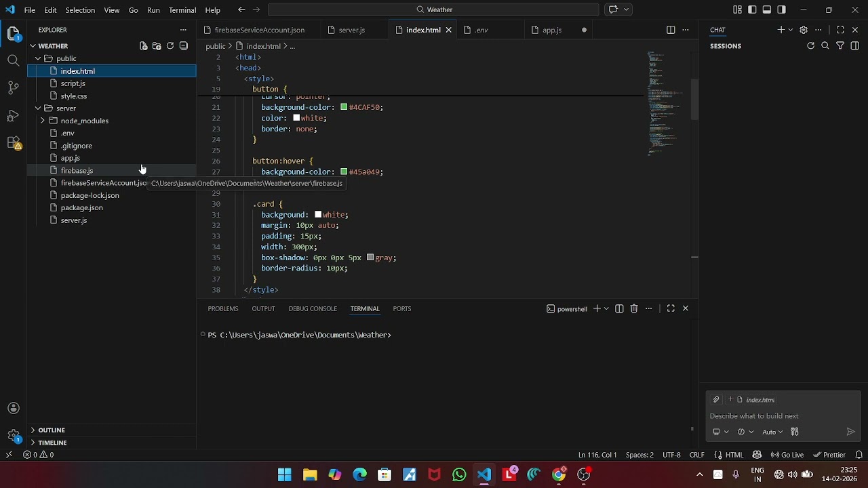Open Auto model picker dropdown
The image size is (868, 488).
point(772,432)
